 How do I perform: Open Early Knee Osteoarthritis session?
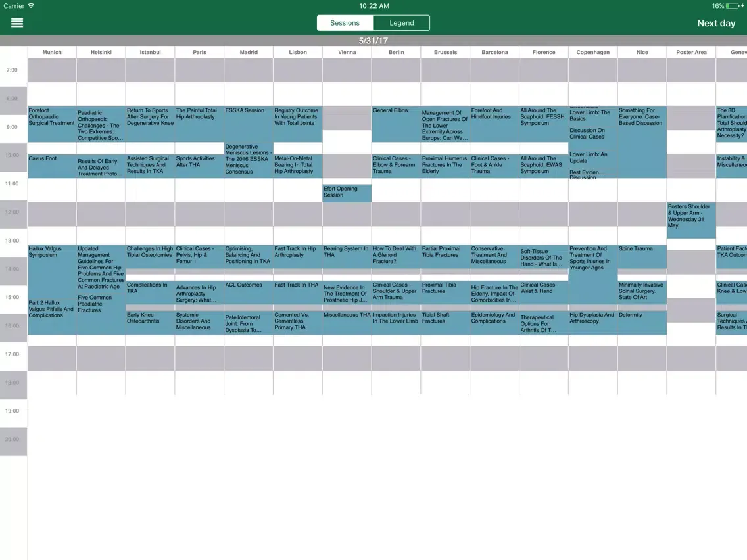[x=150, y=322]
